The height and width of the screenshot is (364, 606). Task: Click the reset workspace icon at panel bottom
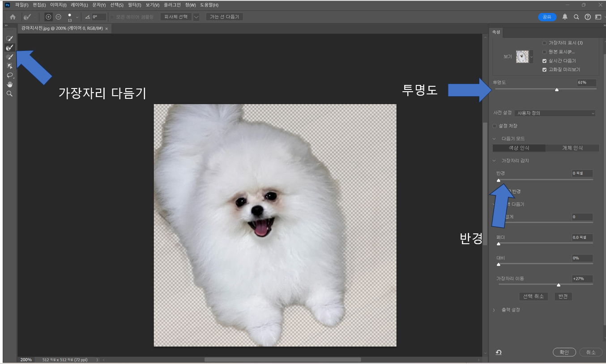[x=499, y=352]
